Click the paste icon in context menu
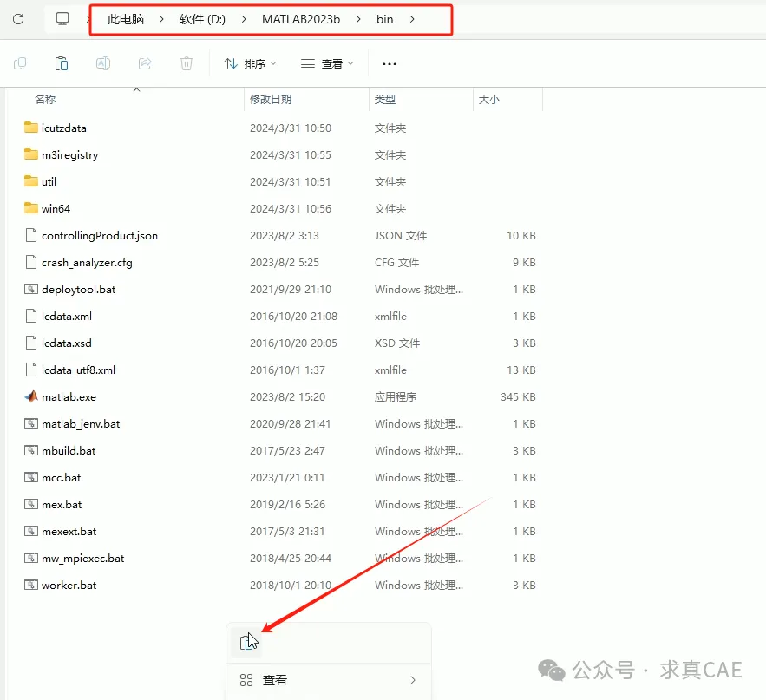Image resolution: width=766 pixels, height=700 pixels. click(x=248, y=642)
